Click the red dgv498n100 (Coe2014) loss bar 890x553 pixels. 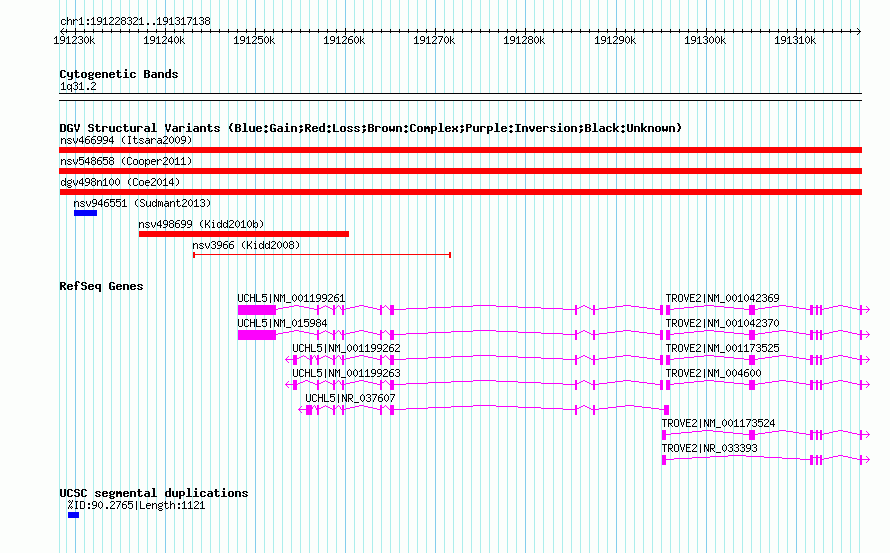[x=460, y=192]
